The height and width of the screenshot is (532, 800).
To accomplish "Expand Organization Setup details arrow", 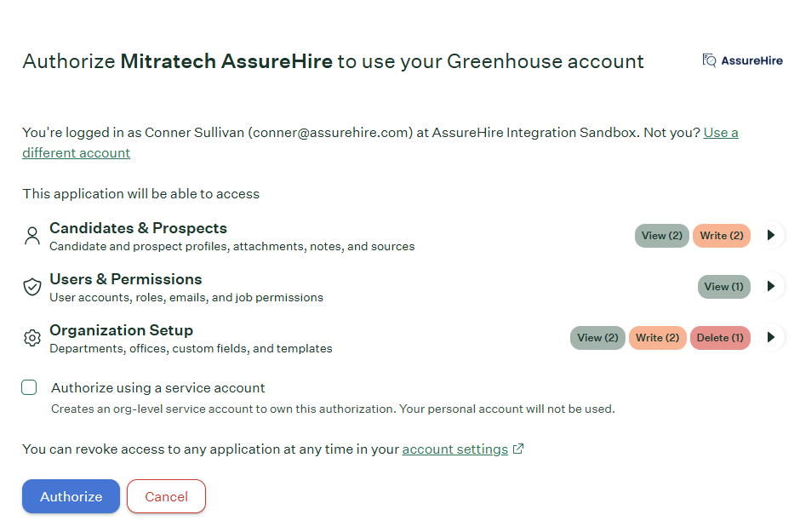I will pos(771,337).
